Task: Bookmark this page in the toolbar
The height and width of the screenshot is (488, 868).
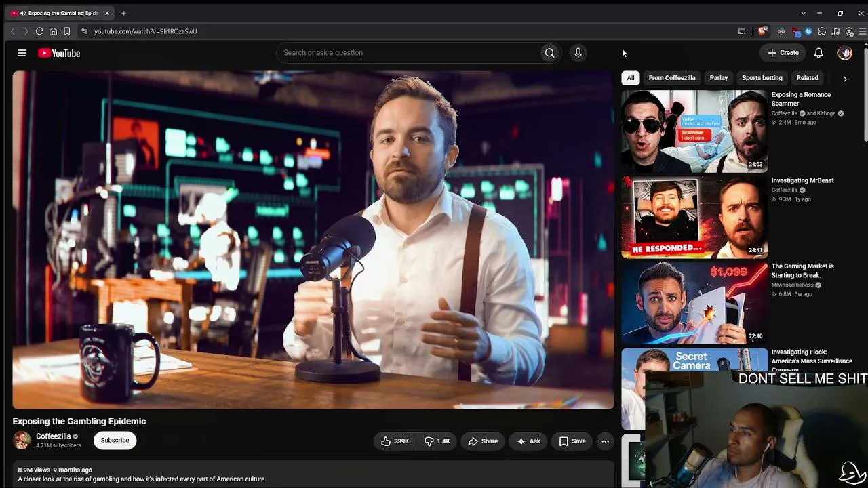Action: (66, 31)
